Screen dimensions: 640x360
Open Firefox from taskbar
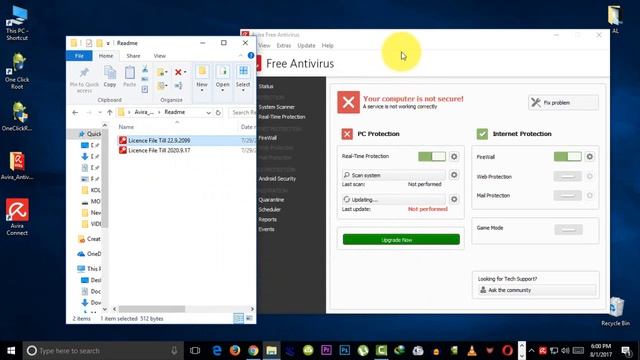point(235,351)
